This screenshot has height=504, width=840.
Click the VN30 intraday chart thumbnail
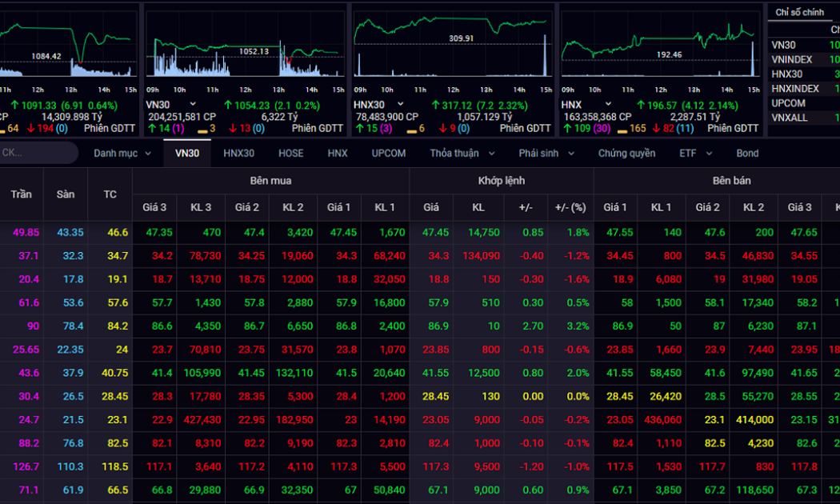(x=244, y=50)
